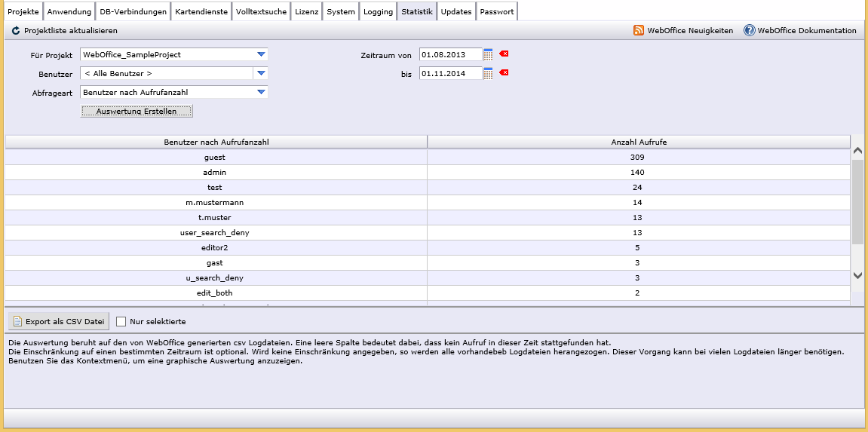Clear the bis date with red icon
Screen dimensions: 868x432
504,72
